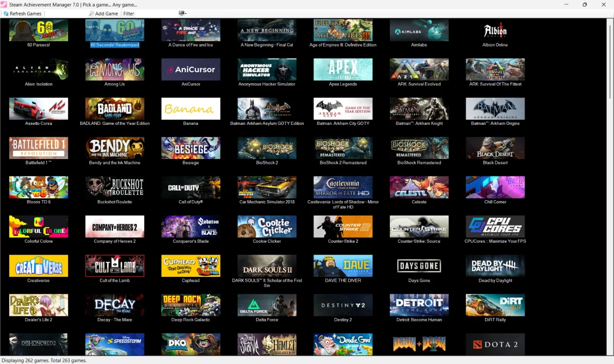Image resolution: width=614 pixels, height=364 pixels.
Task: Select the DiRT Rally game image
Action: [495, 305]
